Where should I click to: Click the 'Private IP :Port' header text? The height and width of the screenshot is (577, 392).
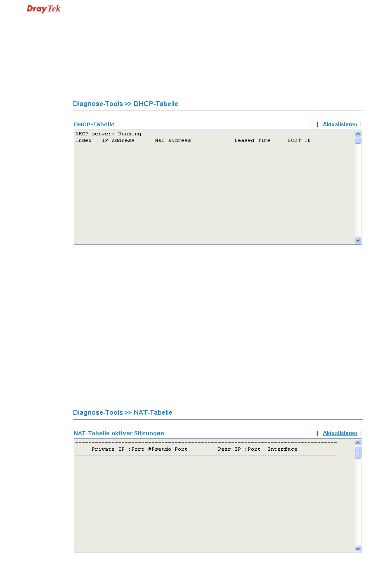[x=118, y=449]
